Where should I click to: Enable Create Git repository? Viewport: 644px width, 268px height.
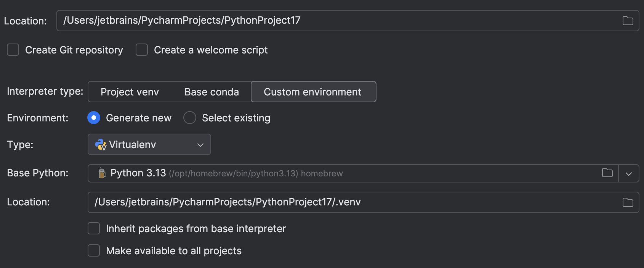(x=13, y=50)
